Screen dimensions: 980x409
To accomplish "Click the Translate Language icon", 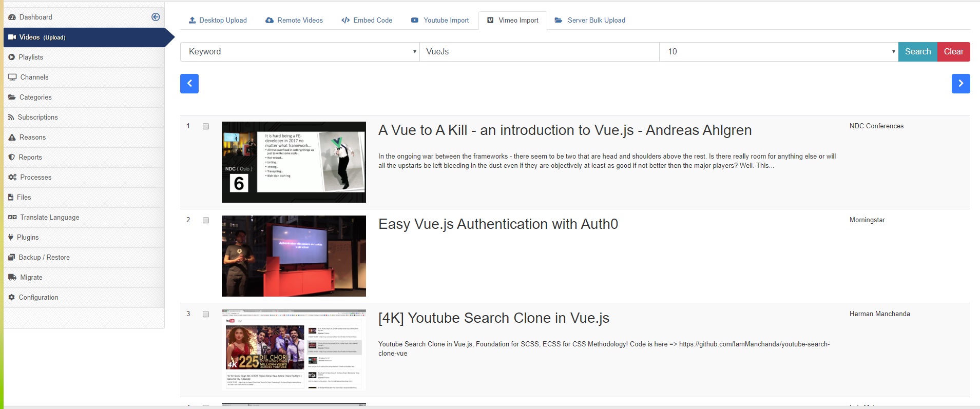I will (x=12, y=217).
